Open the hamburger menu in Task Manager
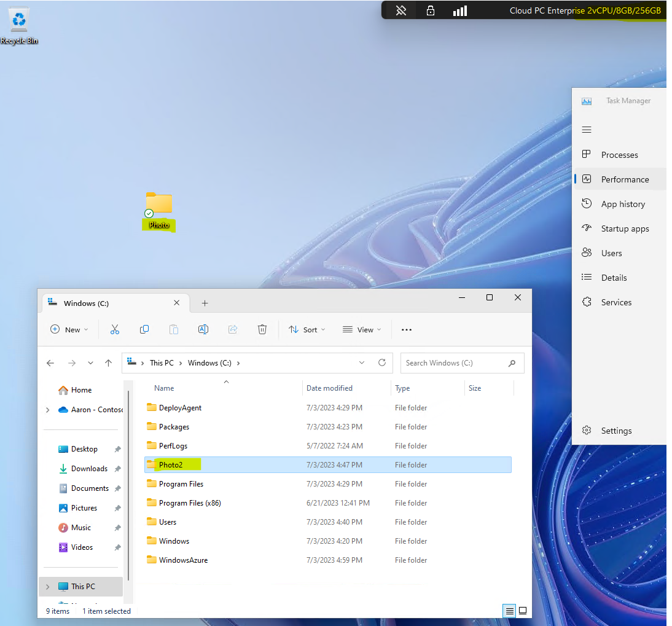The height and width of the screenshot is (626, 672). [587, 130]
